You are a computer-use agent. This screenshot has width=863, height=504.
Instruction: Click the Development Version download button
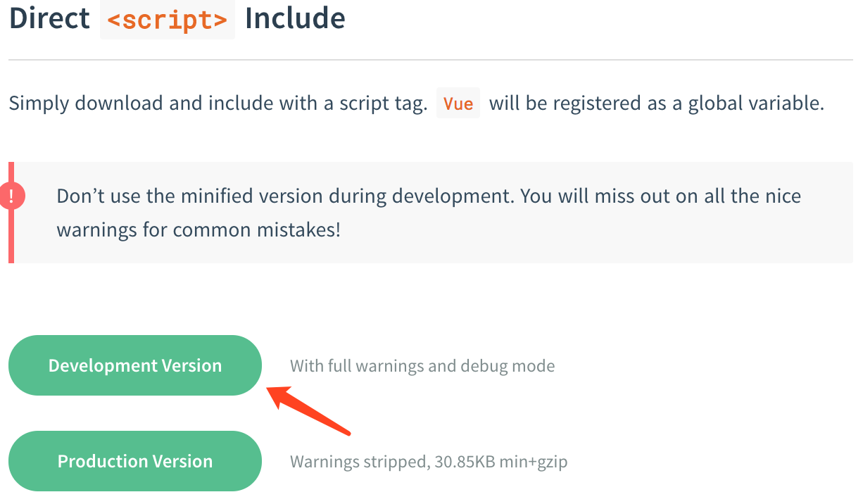(134, 365)
